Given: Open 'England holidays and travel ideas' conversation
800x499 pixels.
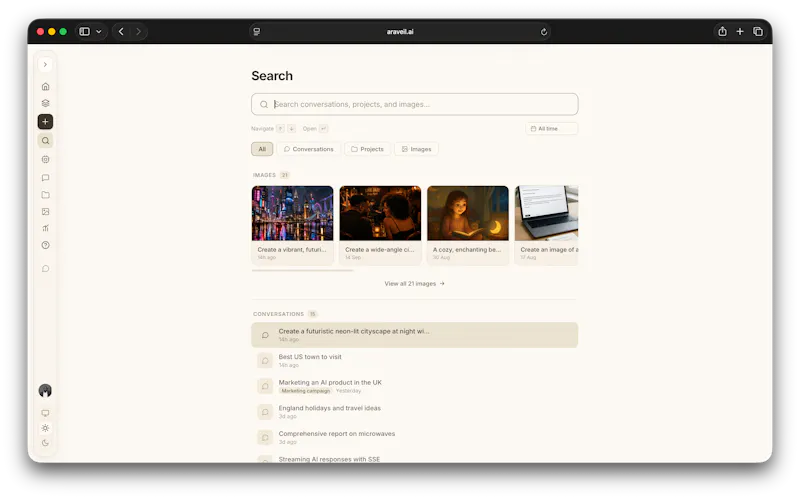Looking at the screenshot, I should click(x=414, y=411).
